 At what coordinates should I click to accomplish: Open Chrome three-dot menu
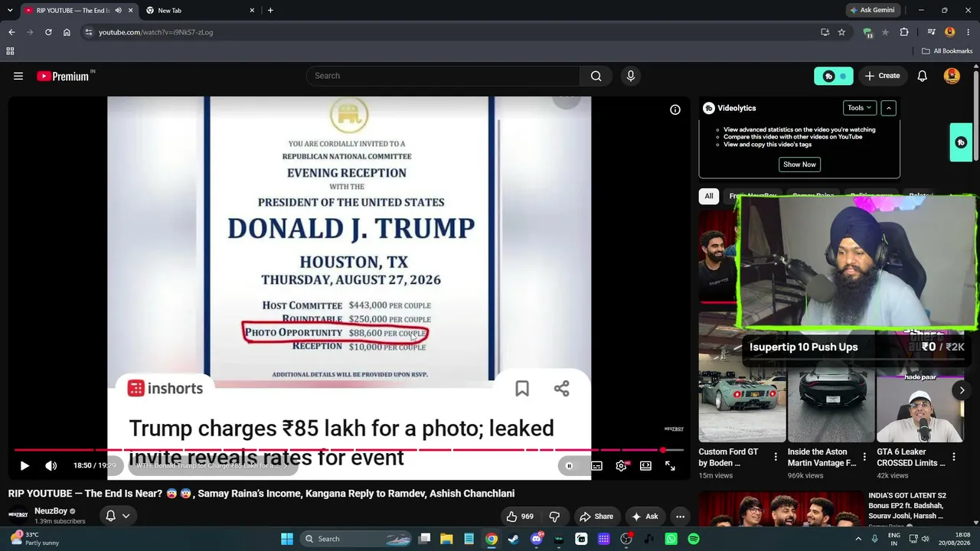(967, 32)
